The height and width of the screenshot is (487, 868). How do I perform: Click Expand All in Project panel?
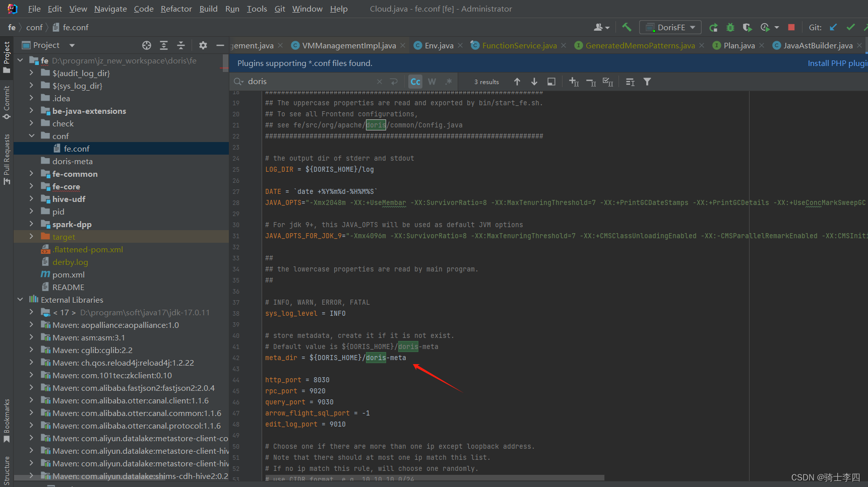pyautogui.click(x=164, y=45)
